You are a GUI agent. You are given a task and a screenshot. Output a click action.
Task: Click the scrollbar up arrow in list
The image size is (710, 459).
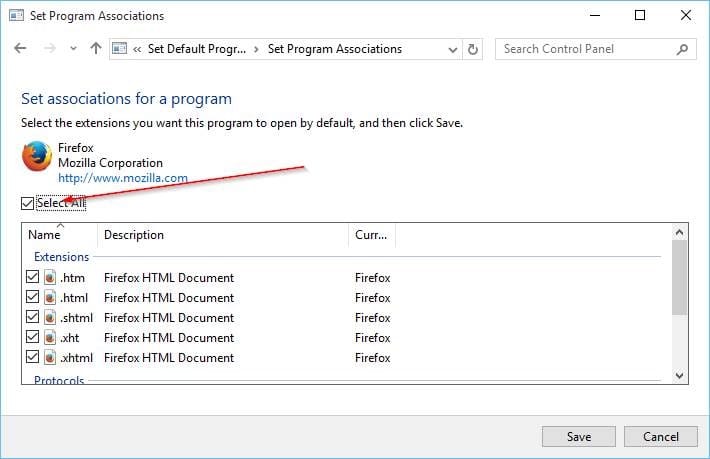(679, 233)
